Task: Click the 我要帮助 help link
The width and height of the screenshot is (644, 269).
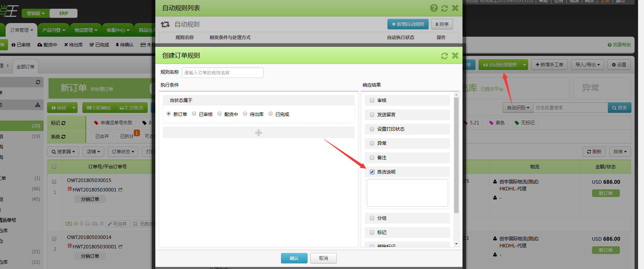Action: (x=619, y=45)
